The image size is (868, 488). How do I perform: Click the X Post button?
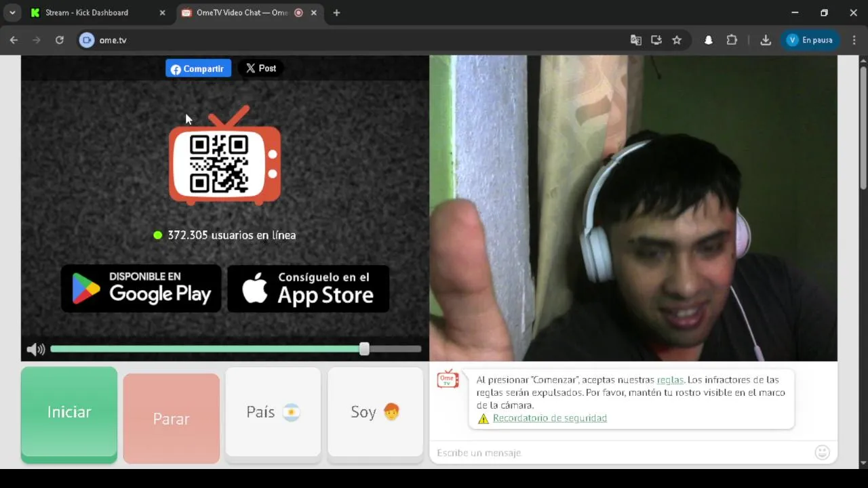coord(261,68)
